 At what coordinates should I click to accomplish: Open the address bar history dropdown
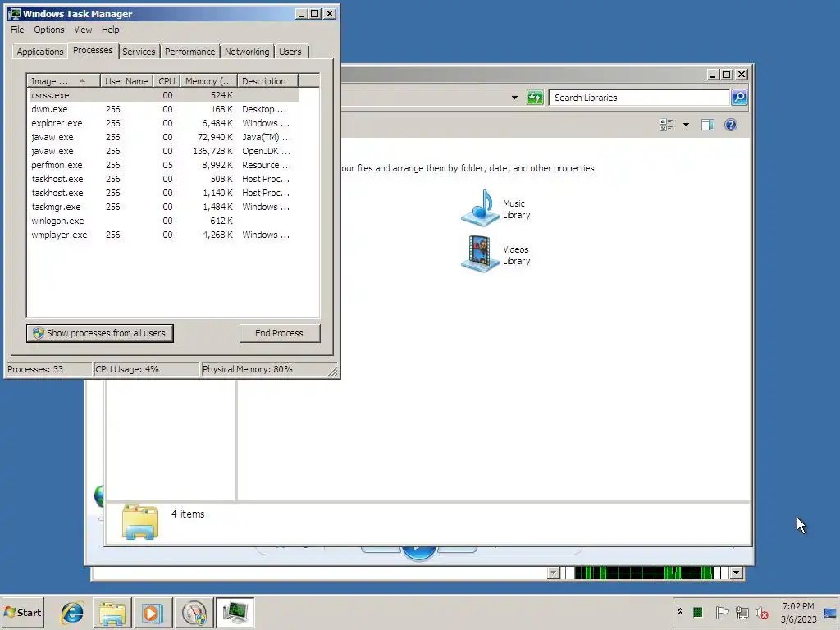(514, 98)
